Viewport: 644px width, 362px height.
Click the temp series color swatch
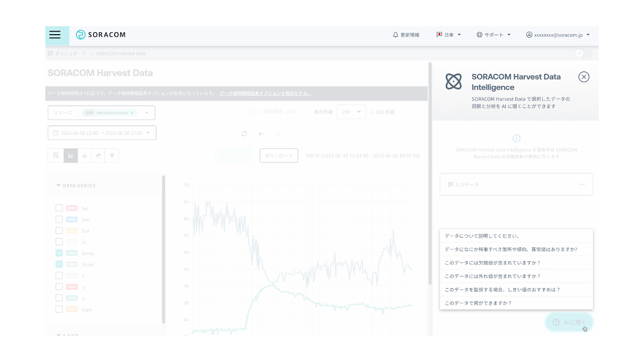tap(72, 253)
